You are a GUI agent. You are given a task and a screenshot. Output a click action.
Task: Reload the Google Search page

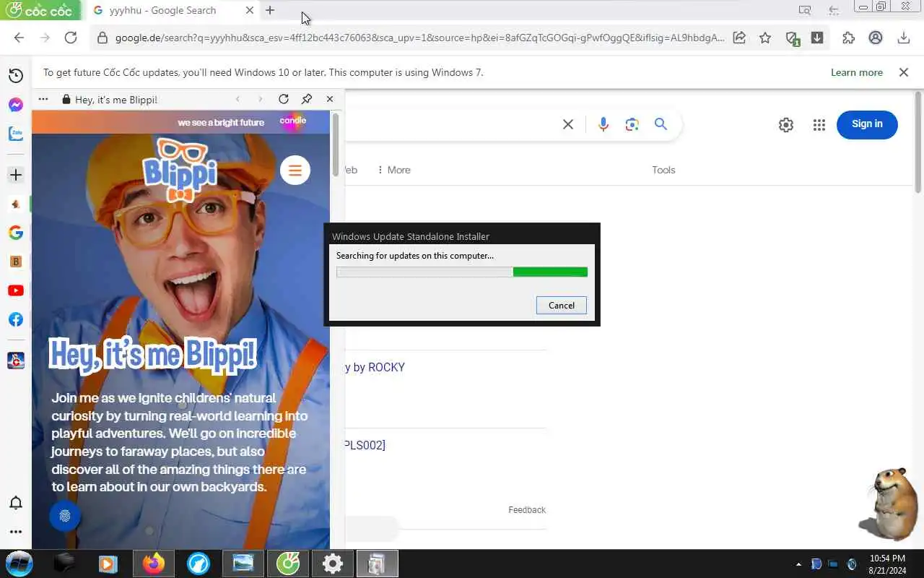click(71, 38)
